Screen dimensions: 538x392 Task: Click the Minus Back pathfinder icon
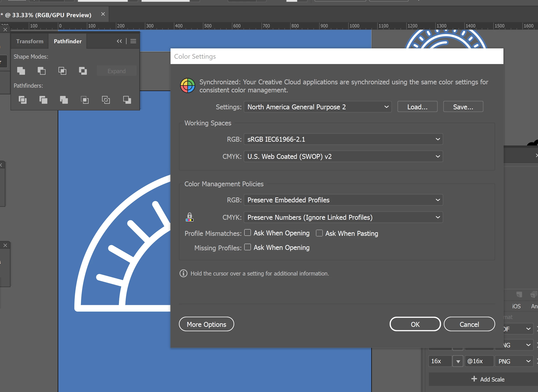pos(127,100)
